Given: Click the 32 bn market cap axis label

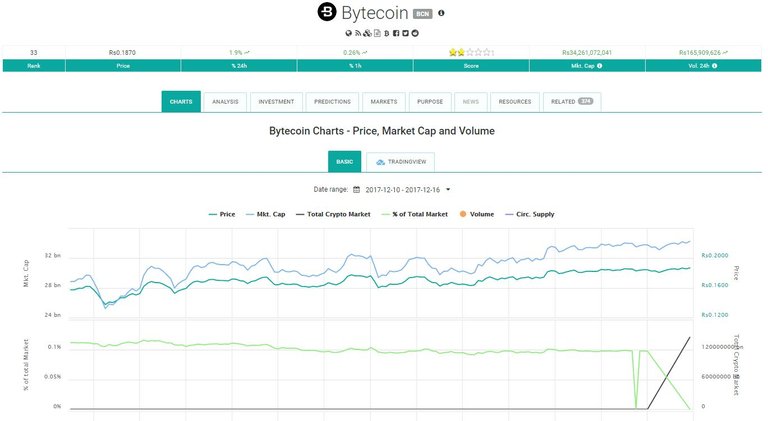Looking at the screenshot, I should click(x=53, y=256).
